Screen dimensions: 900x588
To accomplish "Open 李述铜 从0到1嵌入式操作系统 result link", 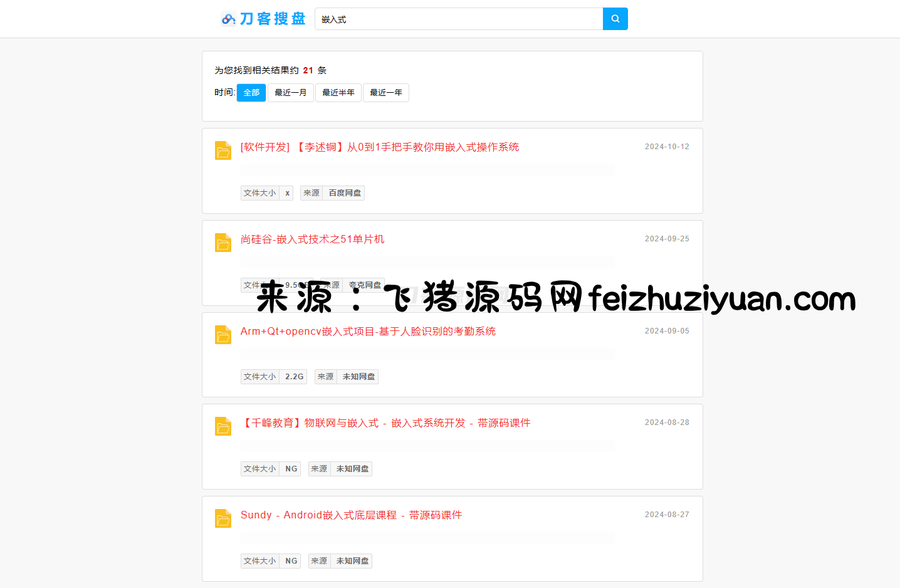I will coord(380,147).
